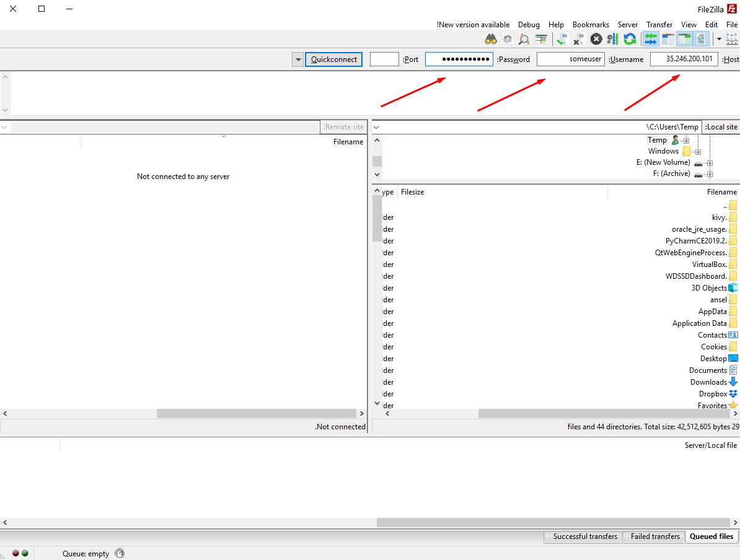This screenshot has width=740, height=560.
Task: Open the Transfer menu
Action: click(659, 25)
